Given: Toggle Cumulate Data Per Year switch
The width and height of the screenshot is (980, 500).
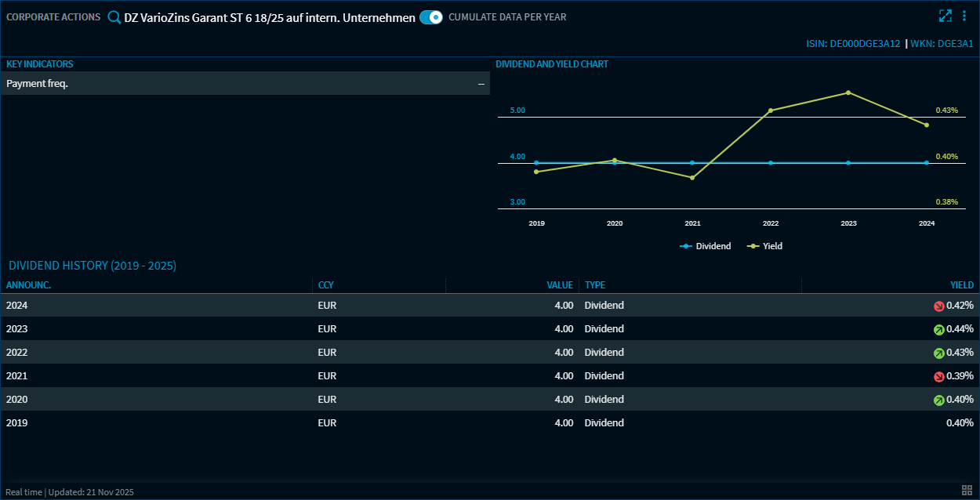Looking at the screenshot, I should 431,17.
